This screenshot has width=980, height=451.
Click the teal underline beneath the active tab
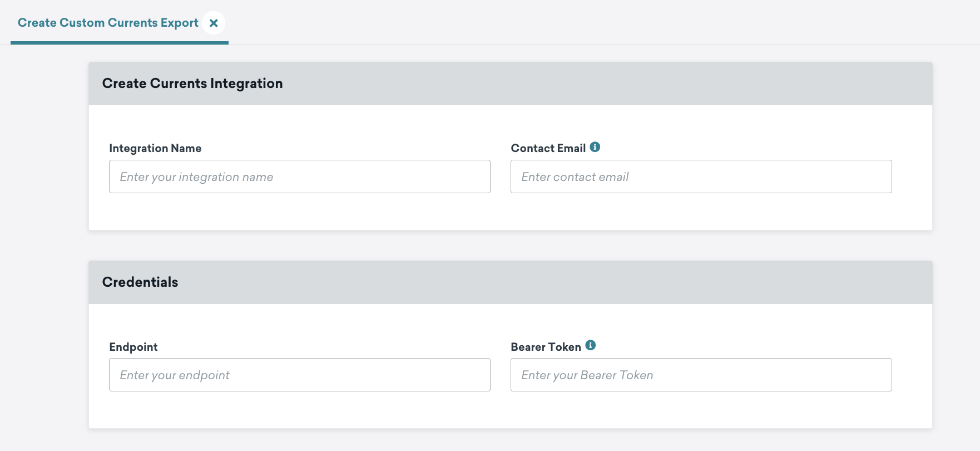(x=119, y=43)
